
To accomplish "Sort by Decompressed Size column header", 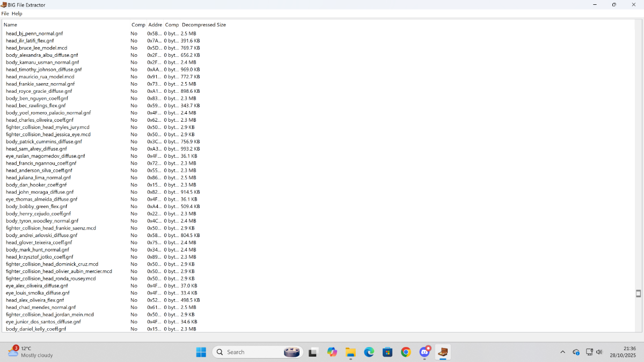I will pyautogui.click(x=204, y=25).
